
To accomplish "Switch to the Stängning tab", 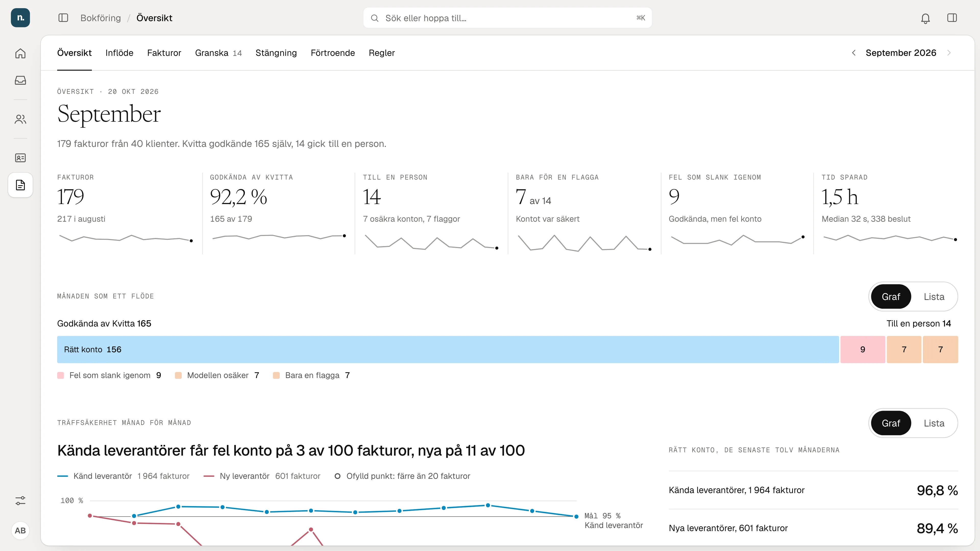I will (x=276, y=53).
